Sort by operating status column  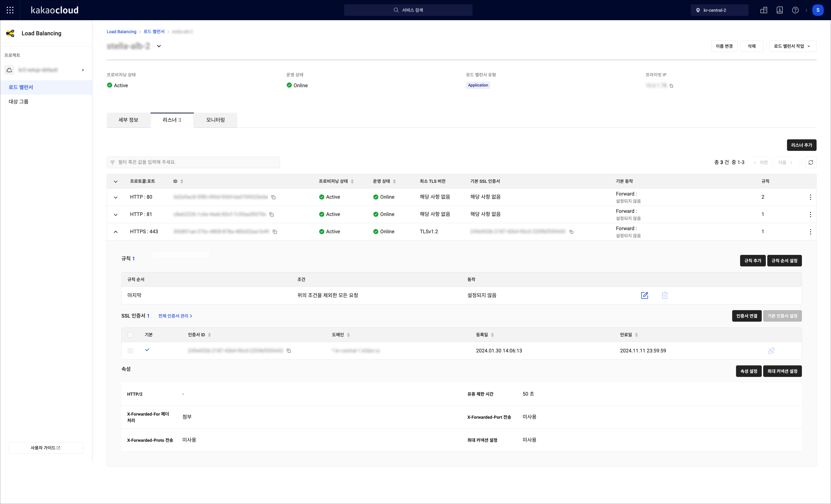click(394, 181)
